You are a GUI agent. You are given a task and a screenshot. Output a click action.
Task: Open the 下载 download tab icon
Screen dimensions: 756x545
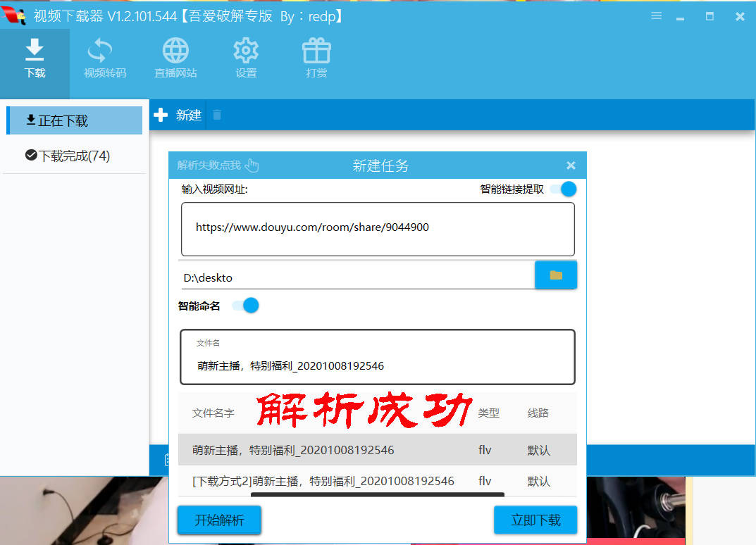[35, 50]
